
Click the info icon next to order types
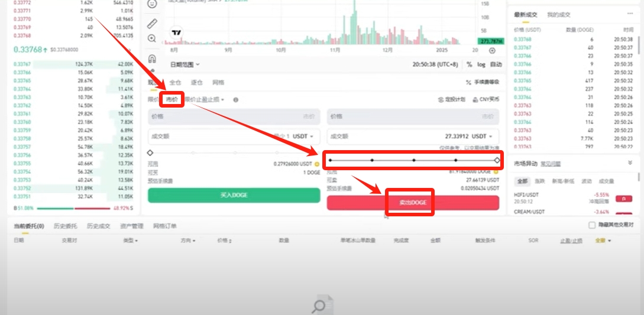235,100
